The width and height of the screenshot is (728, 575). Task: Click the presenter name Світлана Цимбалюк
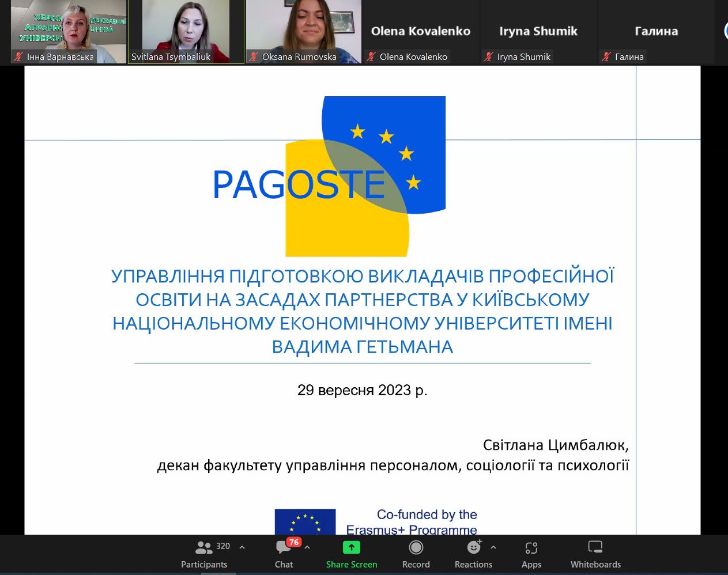[556, 445]
